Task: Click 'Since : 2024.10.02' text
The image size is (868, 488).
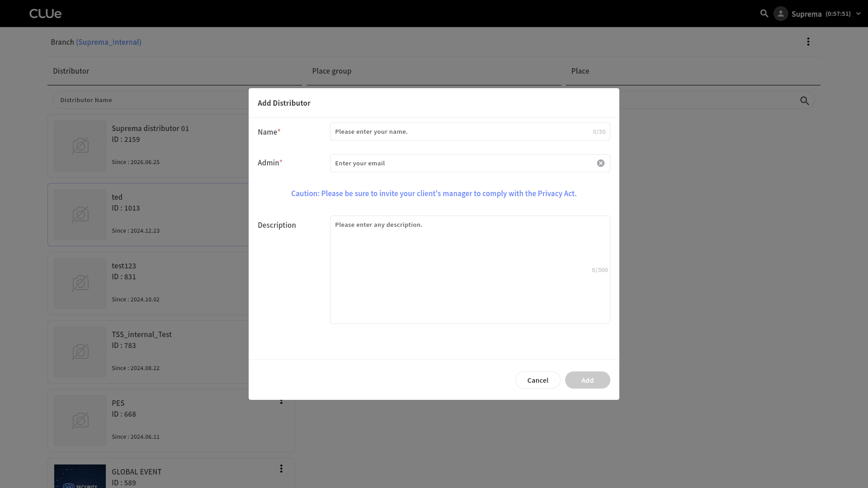Action: coord(136,299)
